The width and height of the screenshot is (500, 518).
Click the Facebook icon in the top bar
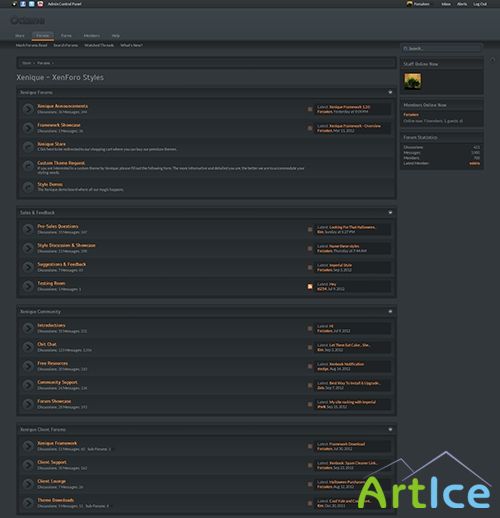[23, 4]
